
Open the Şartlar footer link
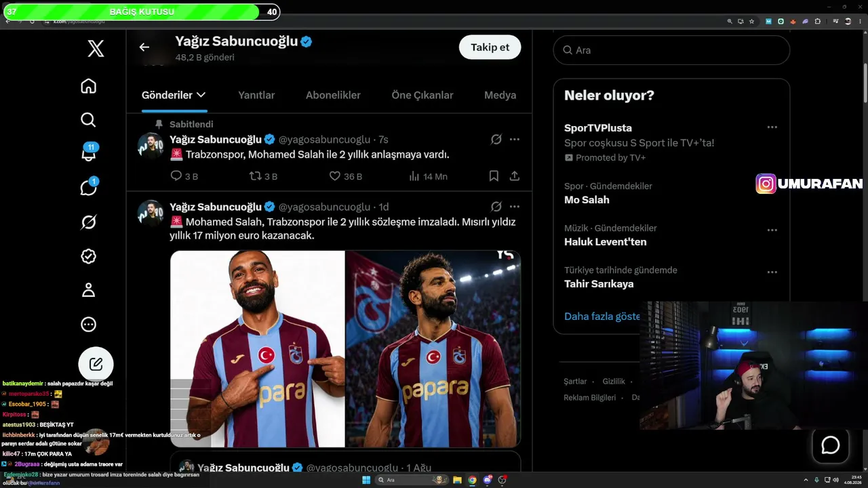point(575,382)
